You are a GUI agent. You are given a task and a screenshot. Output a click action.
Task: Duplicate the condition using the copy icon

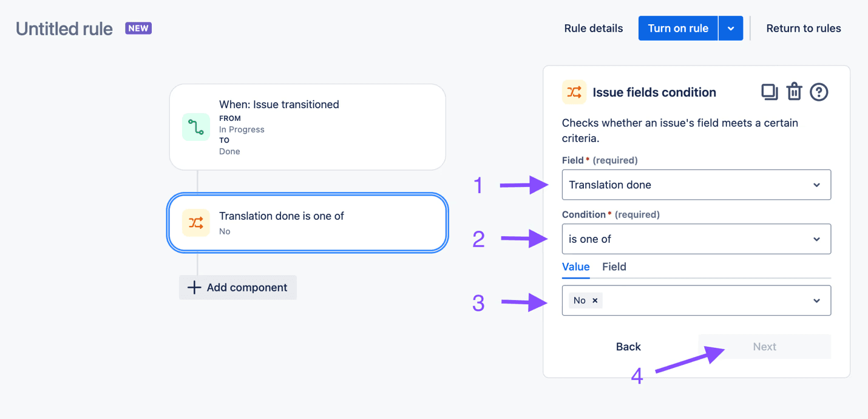[769, 92]
